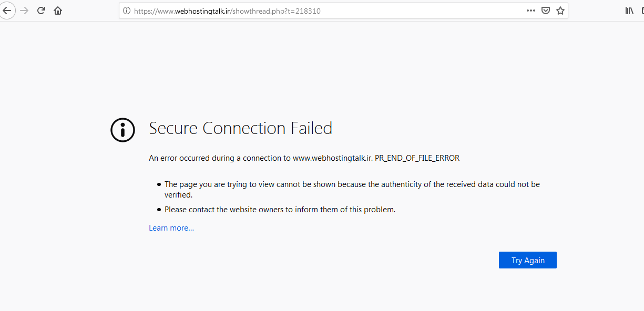
Task: Follow the Learn more link
Action: pyautogui.click(x=171, y=228)
